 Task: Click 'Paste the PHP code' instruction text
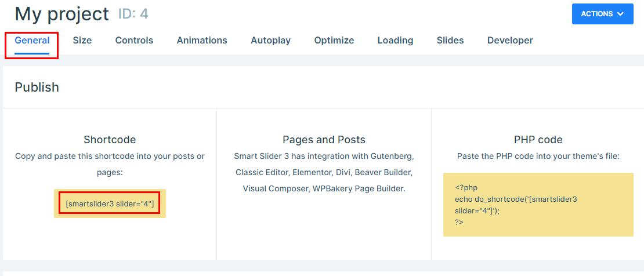tap(538, 156)
